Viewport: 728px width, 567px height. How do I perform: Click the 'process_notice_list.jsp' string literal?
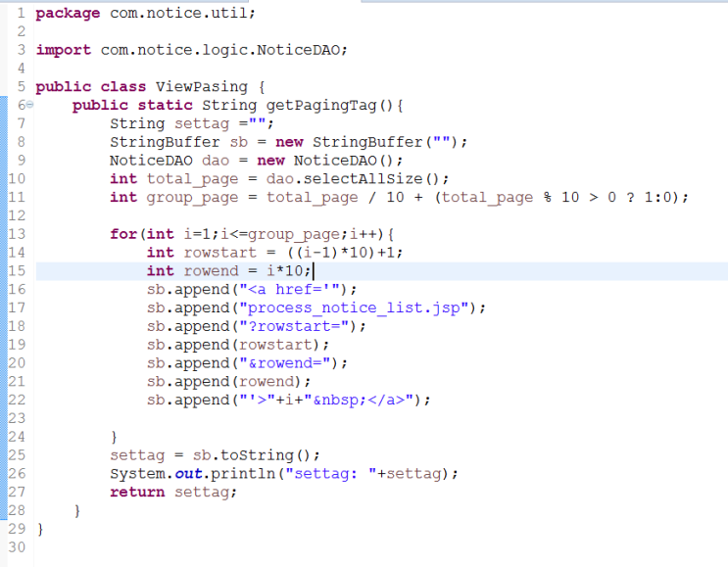(354, 307)
